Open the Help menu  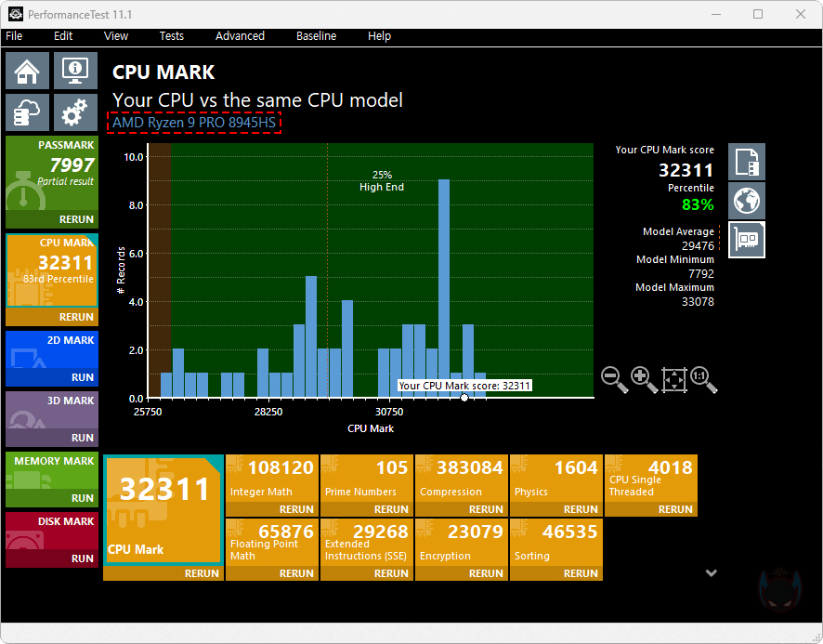(379, 35)
